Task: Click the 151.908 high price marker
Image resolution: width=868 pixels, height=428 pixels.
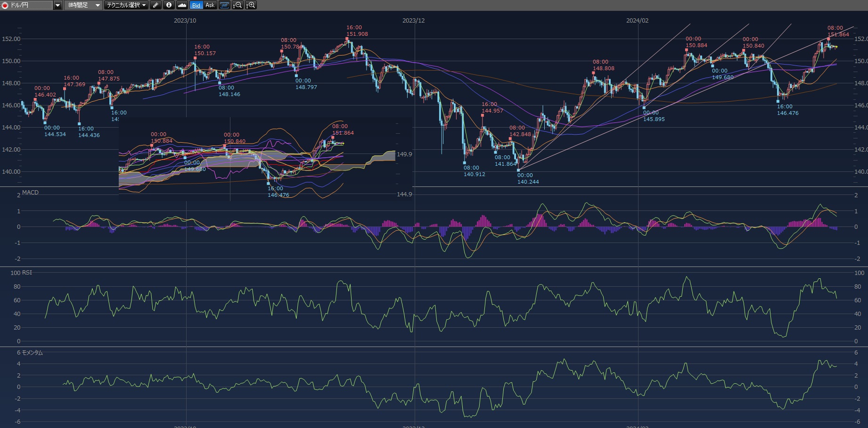Action: (357, 34)
